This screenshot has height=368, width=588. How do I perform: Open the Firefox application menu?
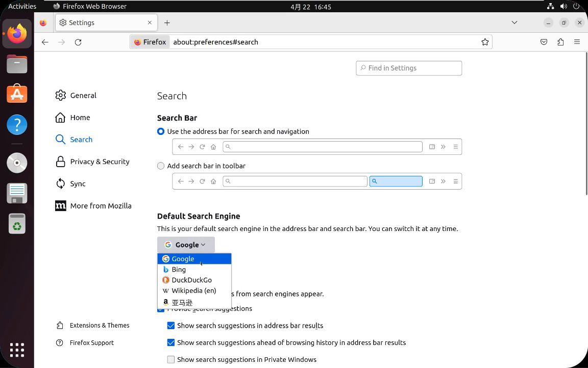click(x=577, y=42)
